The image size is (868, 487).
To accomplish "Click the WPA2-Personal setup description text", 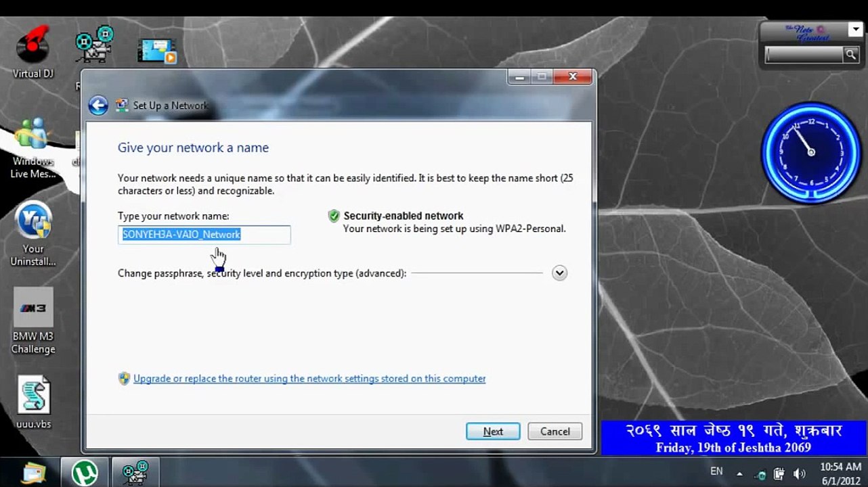I will tap(454, 229).
